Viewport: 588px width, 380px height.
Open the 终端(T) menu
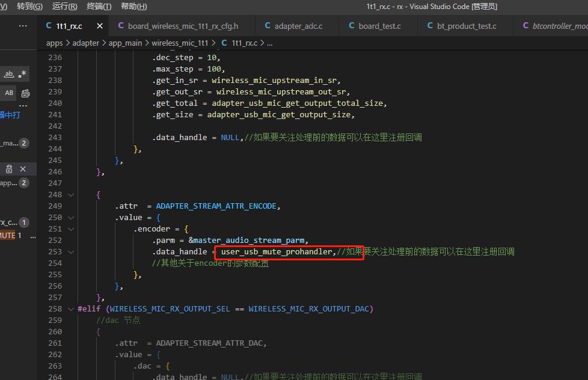[x=99, y=7]
